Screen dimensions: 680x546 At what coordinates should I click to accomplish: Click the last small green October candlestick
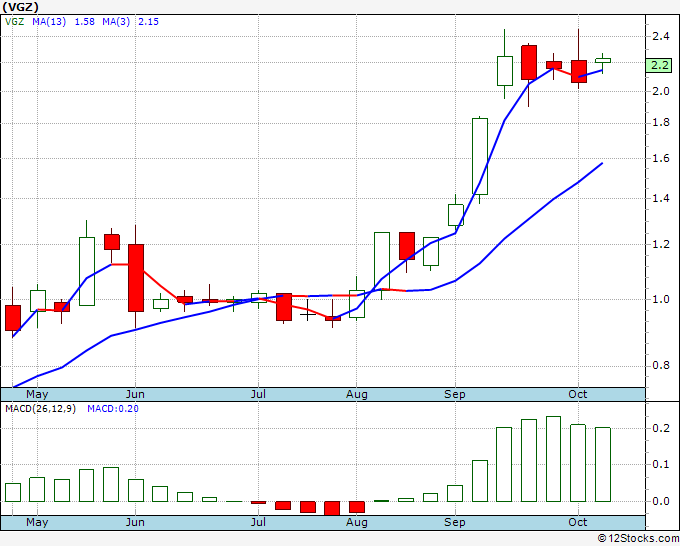point(603,61)
